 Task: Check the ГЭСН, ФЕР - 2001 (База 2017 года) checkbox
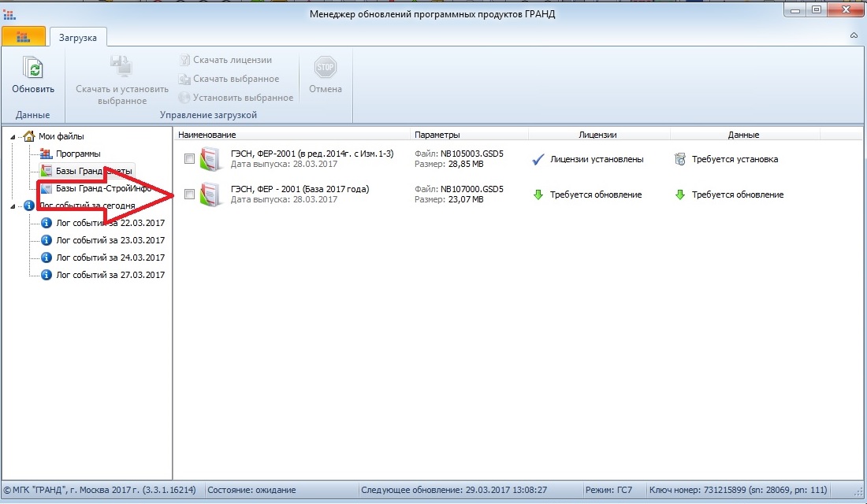(189, 194)
